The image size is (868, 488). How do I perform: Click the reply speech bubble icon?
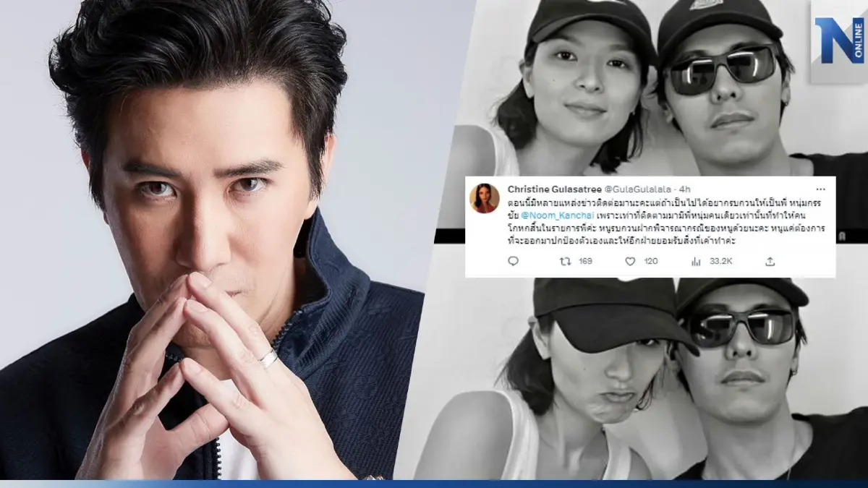click(x=513, y=261)
